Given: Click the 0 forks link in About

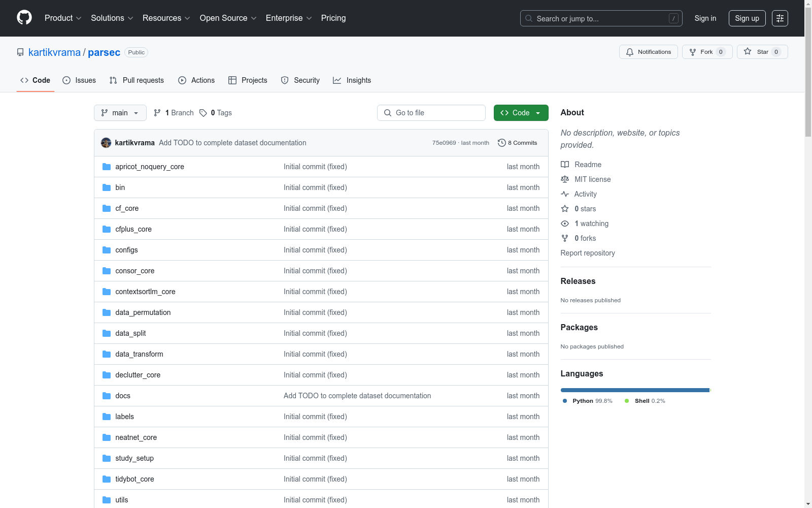Looking at the screenshot, I should coord(585,238).
